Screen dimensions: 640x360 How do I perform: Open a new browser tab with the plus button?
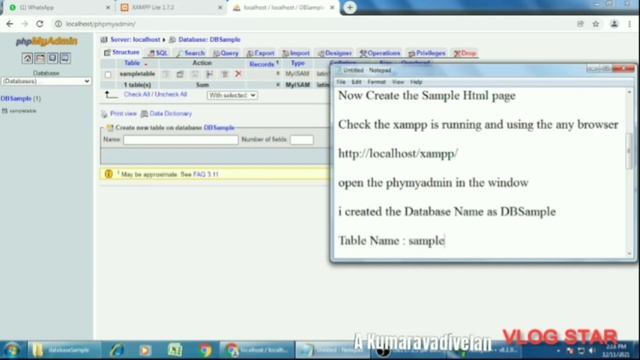(350, 7)
